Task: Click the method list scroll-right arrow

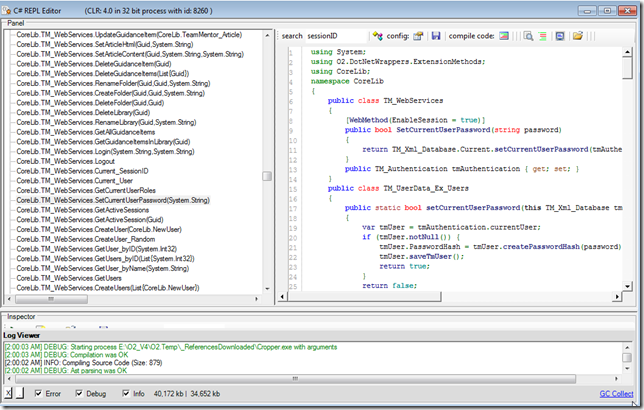Action: pos(256,299)
